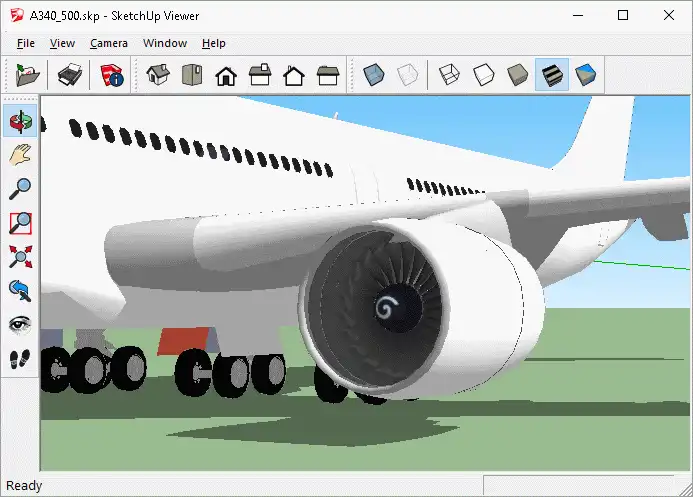The height and width of the screenshot is (497, 693).
Task: Switch to Shaded display style
Action: [x=517, y=75]
